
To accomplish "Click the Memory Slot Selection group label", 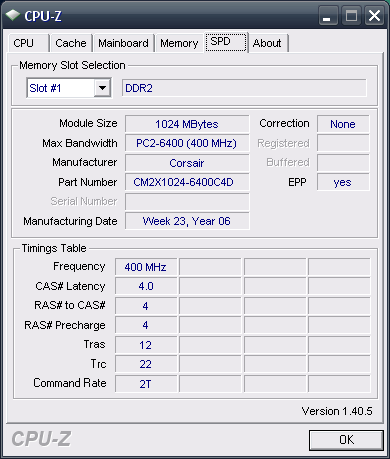I will pos(72,65).
